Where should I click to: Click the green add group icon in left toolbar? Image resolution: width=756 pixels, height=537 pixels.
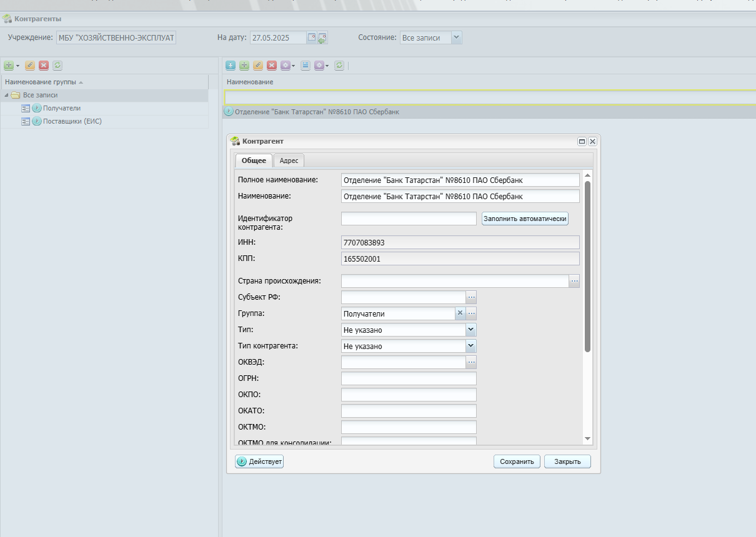coord(9,65)
